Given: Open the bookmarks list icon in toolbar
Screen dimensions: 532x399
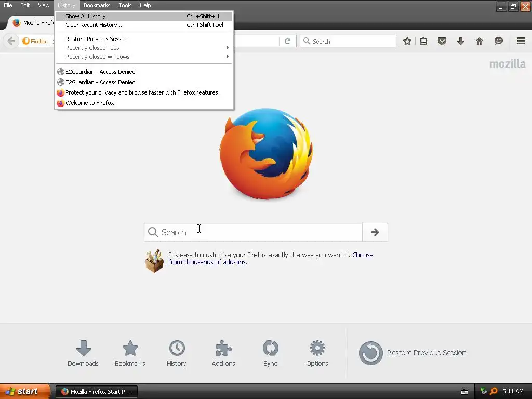Looking at the screenshot, I should coord(423,42).
